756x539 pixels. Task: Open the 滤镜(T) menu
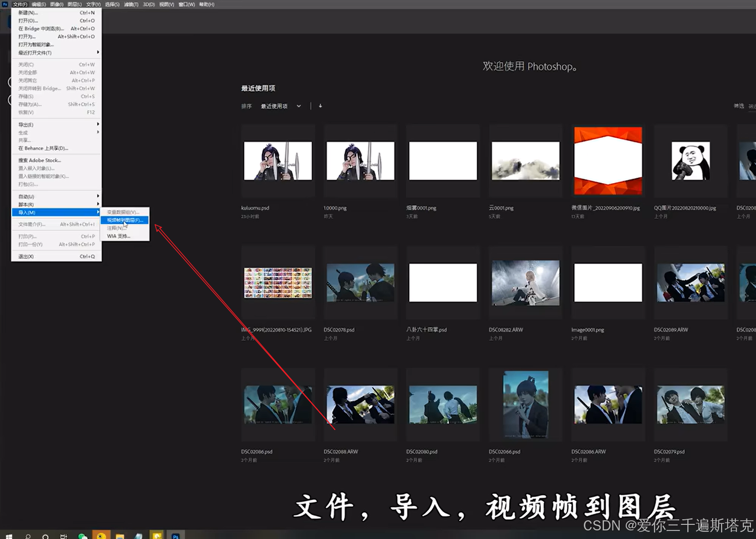point(131,4)
